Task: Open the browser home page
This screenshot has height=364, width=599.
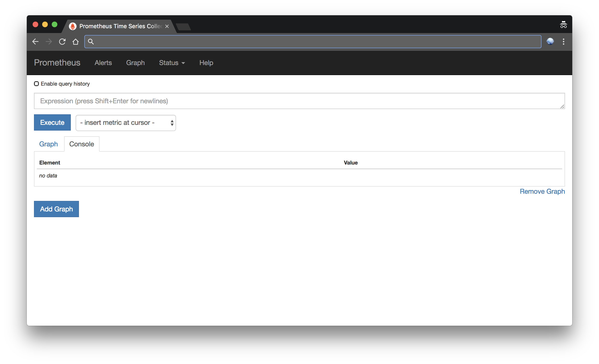Action: point(76,42)
